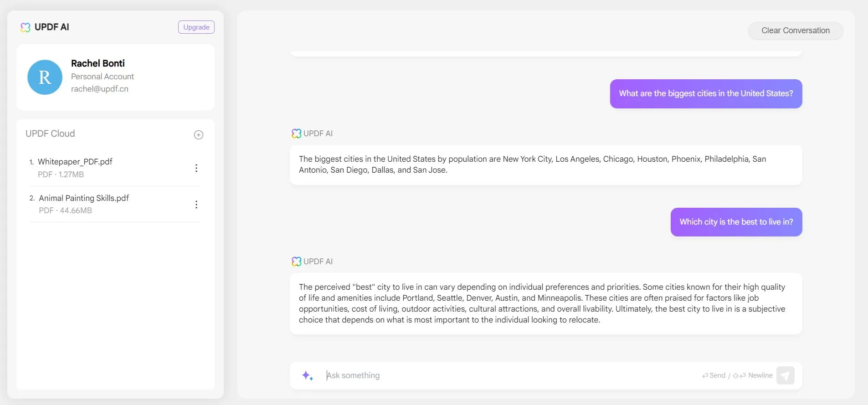
Task: Click Rachel Bonti's profile avatar
Action: point(45,77)
